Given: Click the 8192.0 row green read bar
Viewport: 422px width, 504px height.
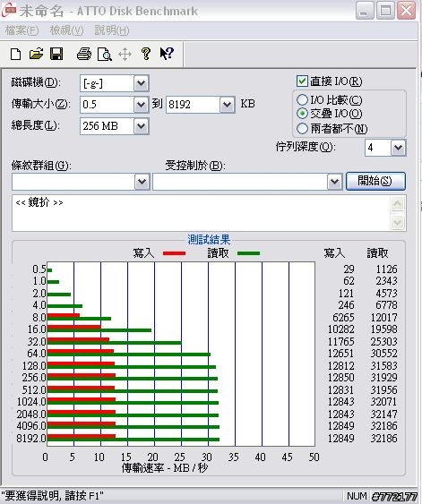Looking at the screenshot, I should pos(133,440).
